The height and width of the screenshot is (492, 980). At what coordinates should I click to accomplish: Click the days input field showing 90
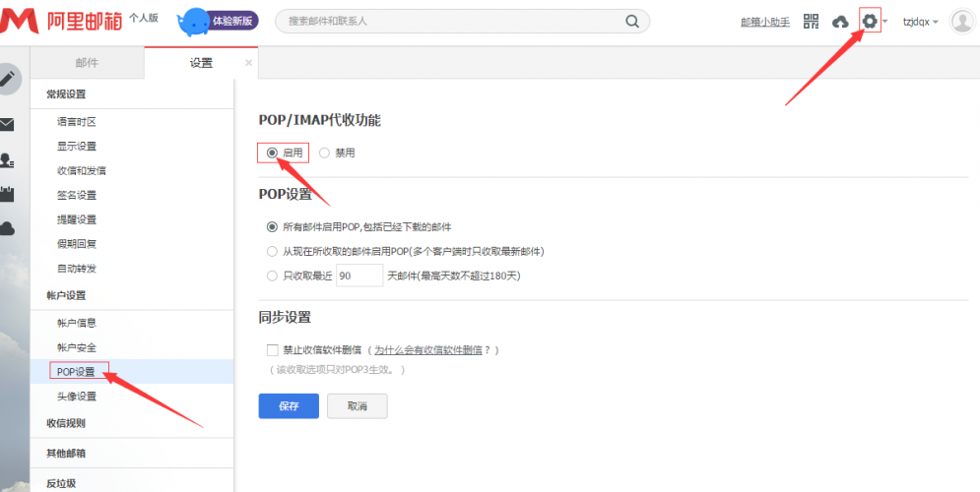[359, 276]
